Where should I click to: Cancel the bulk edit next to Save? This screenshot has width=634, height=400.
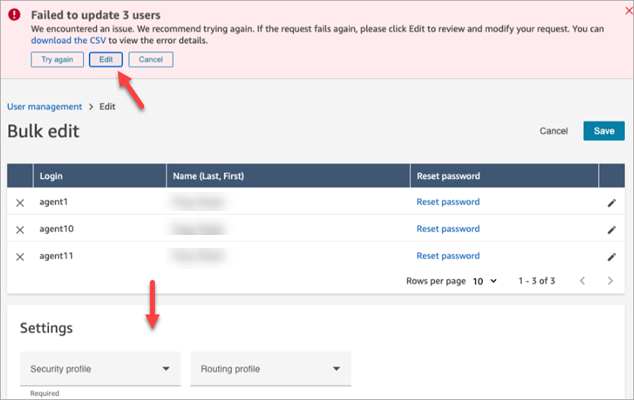pyautogui.click(x=554, y=131)
